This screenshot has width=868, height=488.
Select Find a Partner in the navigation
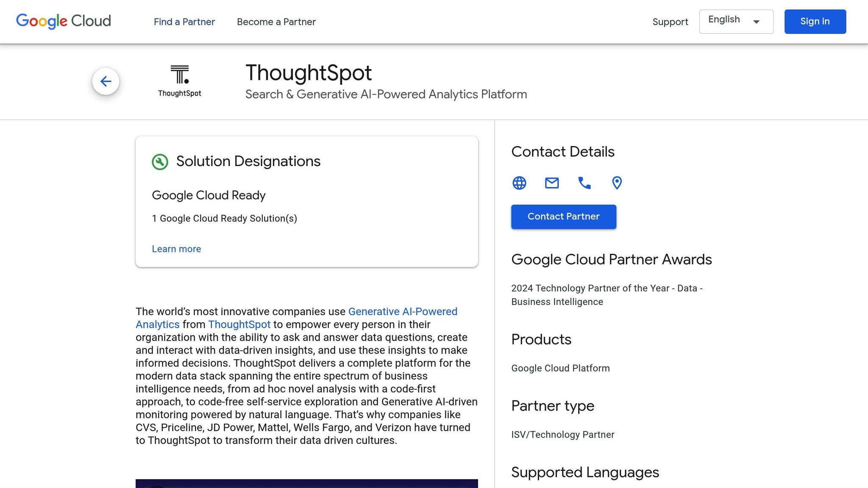tap(184, 22)
